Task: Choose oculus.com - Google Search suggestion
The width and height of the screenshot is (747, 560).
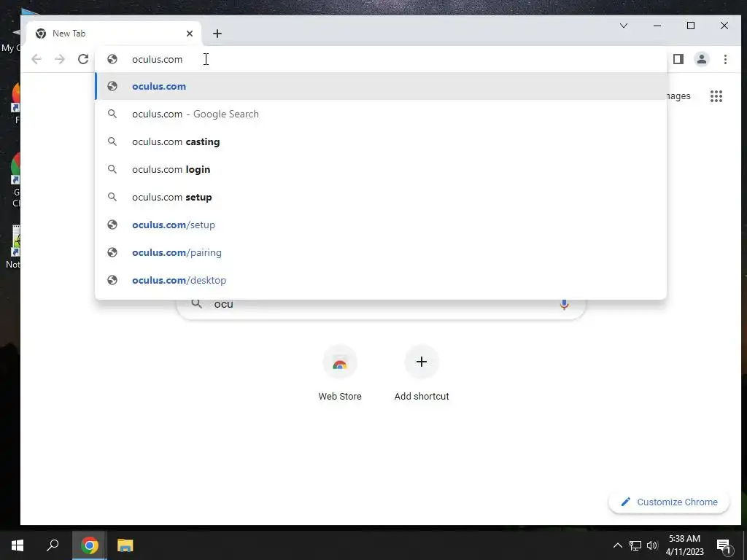Action: (x=381, y=114)
